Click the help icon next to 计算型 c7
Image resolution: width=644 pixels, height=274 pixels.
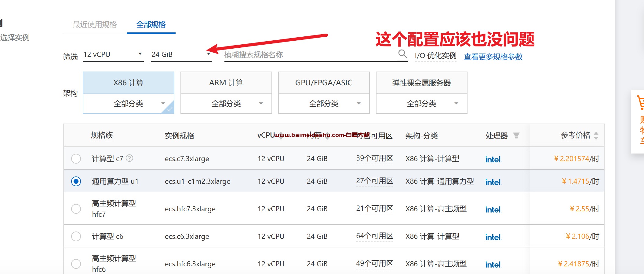pyautogui.click(x=129, y=158)
